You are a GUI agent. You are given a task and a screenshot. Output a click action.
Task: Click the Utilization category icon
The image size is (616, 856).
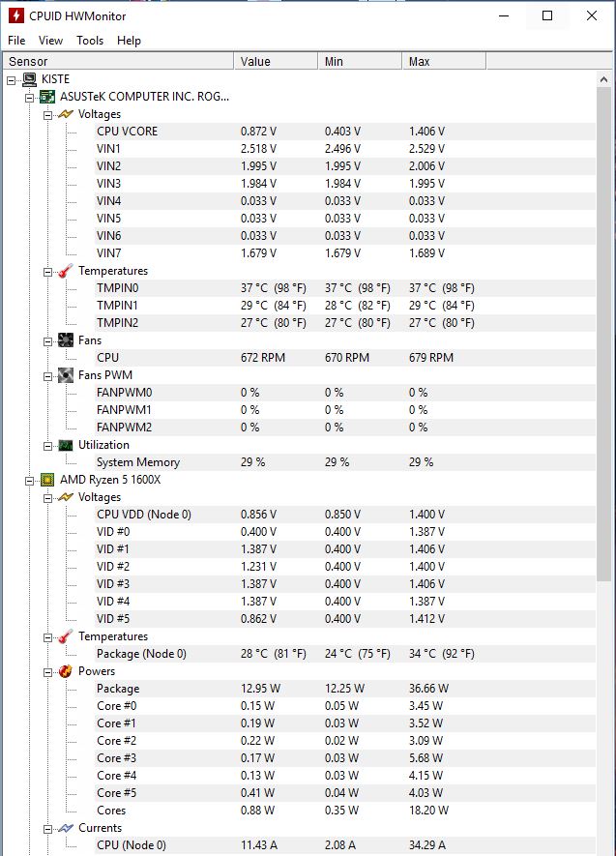[x=66, y=446]
